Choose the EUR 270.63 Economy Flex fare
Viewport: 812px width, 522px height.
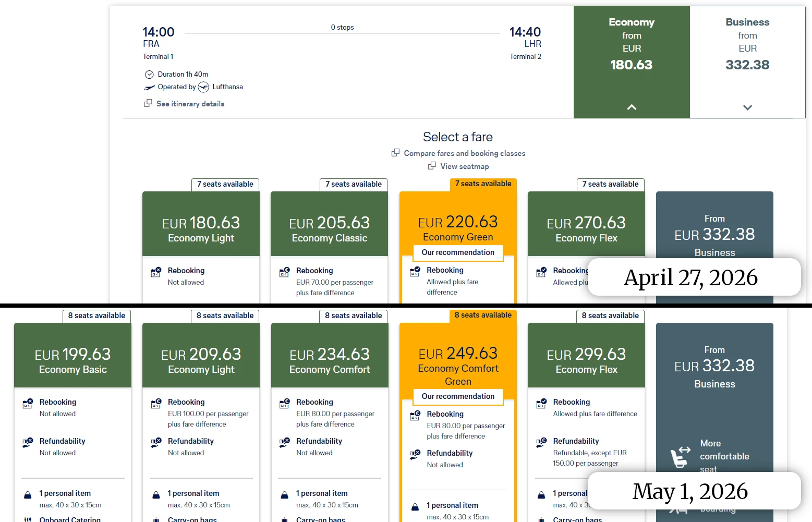coord(586,224)
